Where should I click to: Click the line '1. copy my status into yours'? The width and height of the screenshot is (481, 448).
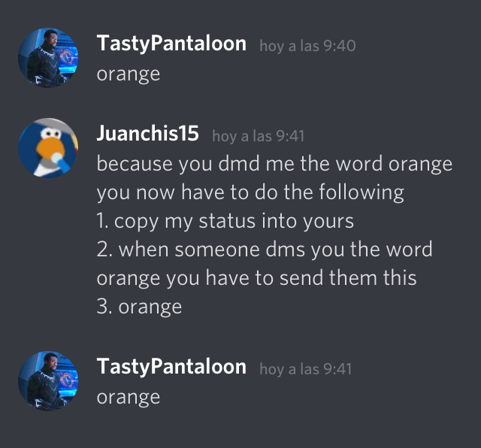225,221
